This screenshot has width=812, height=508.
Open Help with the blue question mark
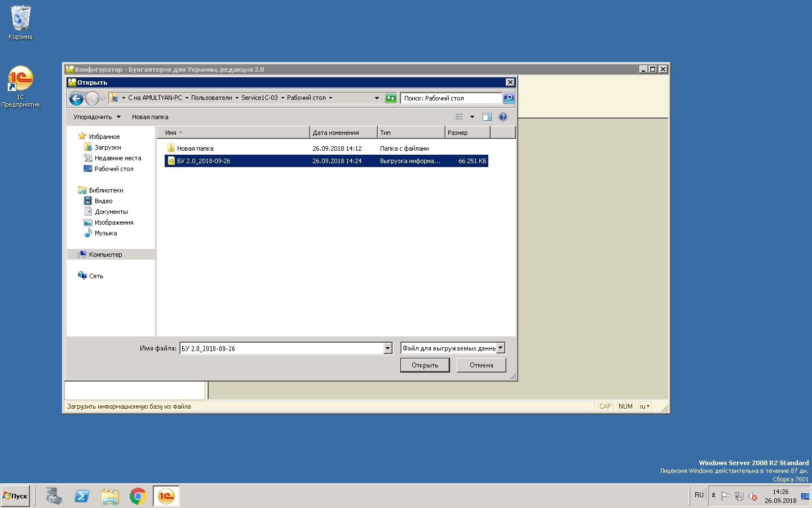click(x=503, y=117)
